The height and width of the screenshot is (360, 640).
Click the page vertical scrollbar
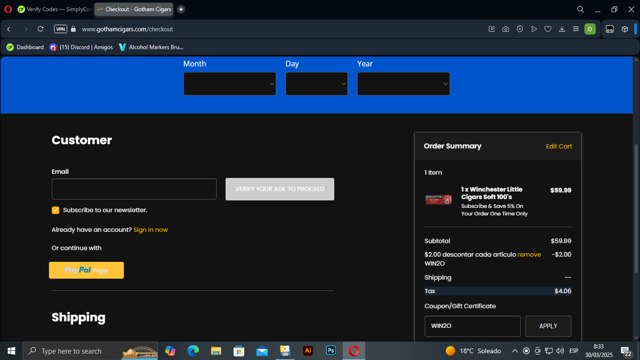pos(636,208)
